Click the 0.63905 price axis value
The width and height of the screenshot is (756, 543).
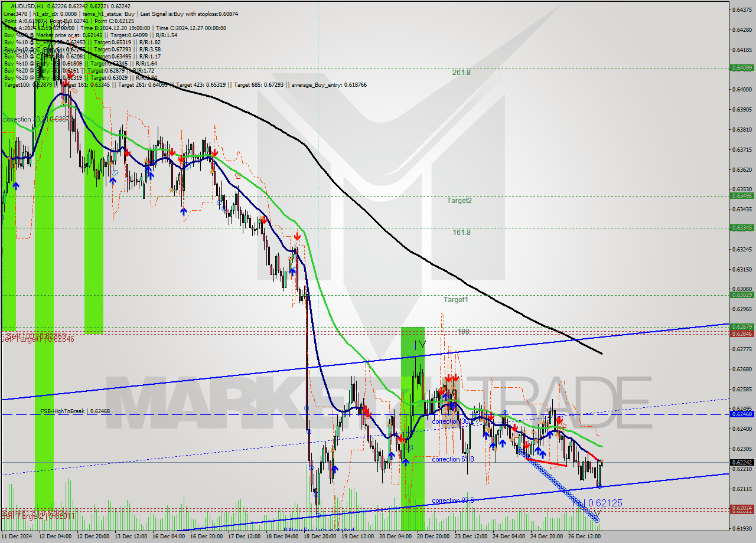[741, 109]
